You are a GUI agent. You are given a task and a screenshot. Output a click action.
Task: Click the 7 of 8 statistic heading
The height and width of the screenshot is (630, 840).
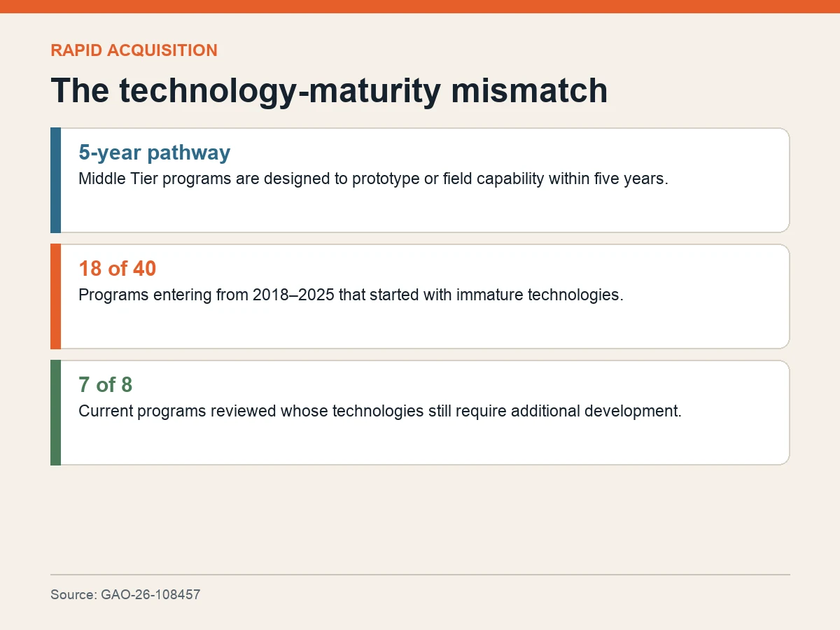pyautogui.click(x=105, y=384)
